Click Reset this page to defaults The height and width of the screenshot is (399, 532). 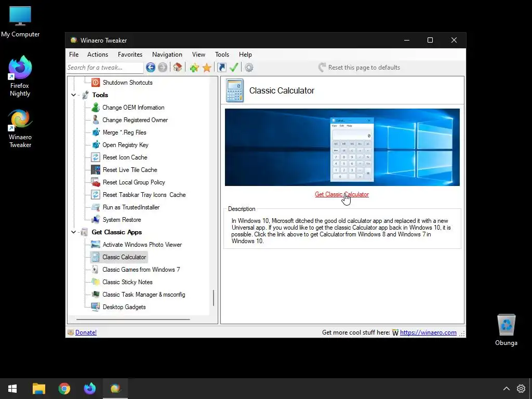click(360, 68)
